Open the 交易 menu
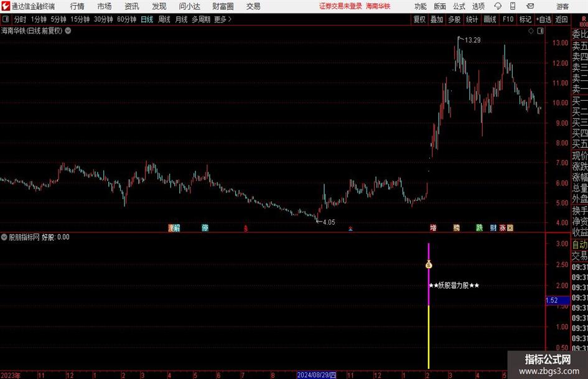This screenshot has height=379, width=588. point(253,6)
